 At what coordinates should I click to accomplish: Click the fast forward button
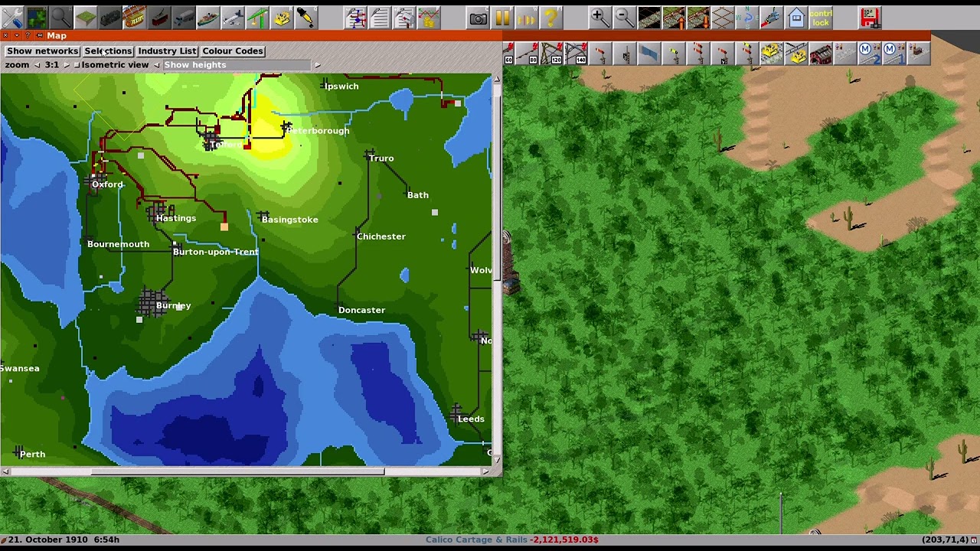[527, 17]
